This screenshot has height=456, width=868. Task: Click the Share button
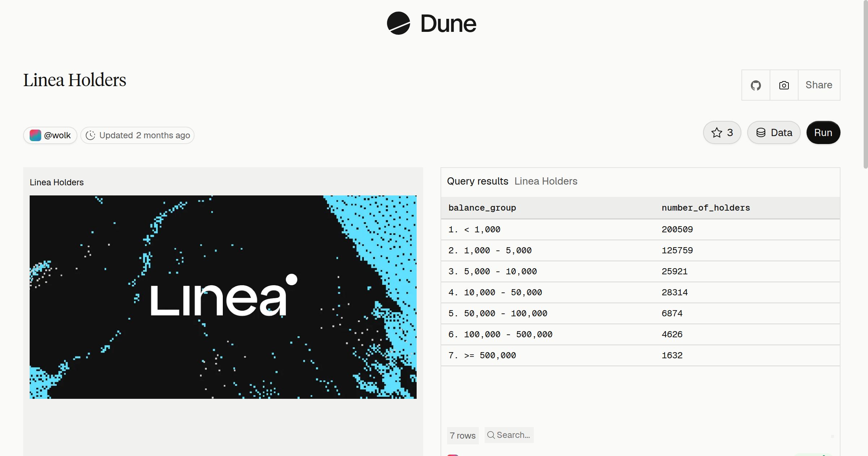tap(819, 85)
